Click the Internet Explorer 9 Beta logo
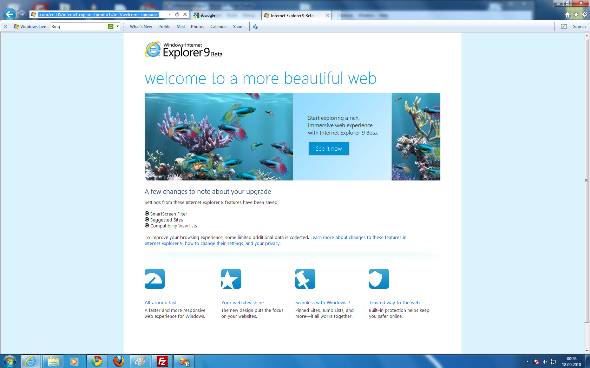Image resolution: width=590 pixels, height=368 pixels. (x=184, y=50)
